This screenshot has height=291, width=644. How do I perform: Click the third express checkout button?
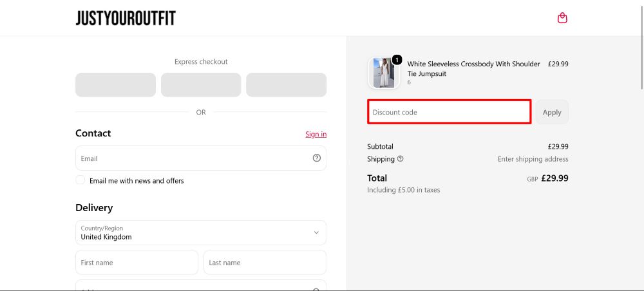click(287, 85)
